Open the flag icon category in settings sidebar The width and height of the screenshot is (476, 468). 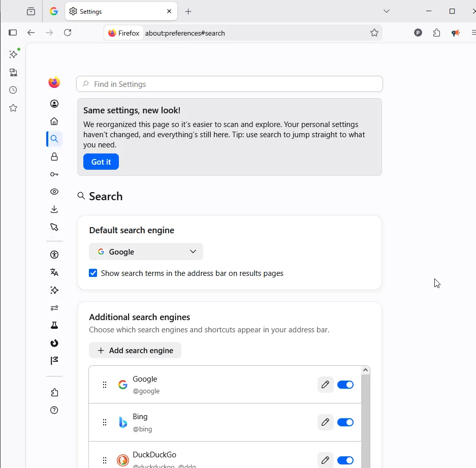(54, 360)
